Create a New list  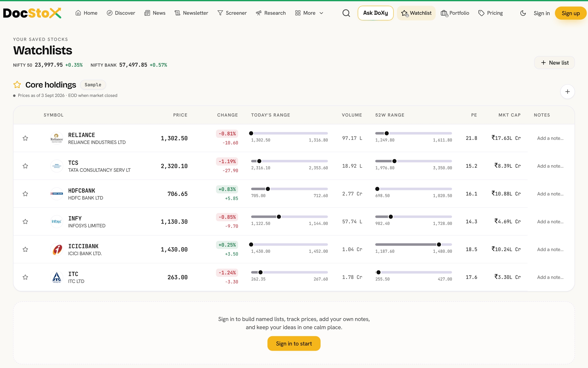point(554,63)
